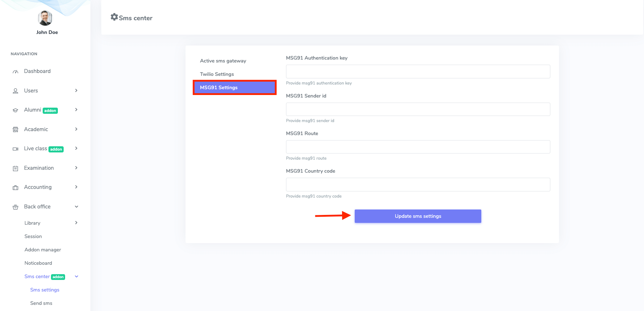Click the Alumni graduation cap icon
Image resolution: width=644 pixels, height=311 pixels.
[x=15, y=110]
